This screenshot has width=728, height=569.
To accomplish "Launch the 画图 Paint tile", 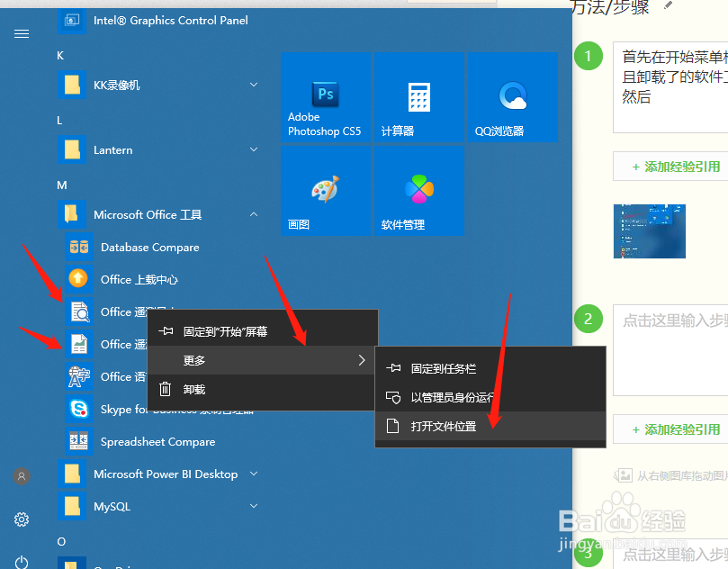I will tap(326, 191).
